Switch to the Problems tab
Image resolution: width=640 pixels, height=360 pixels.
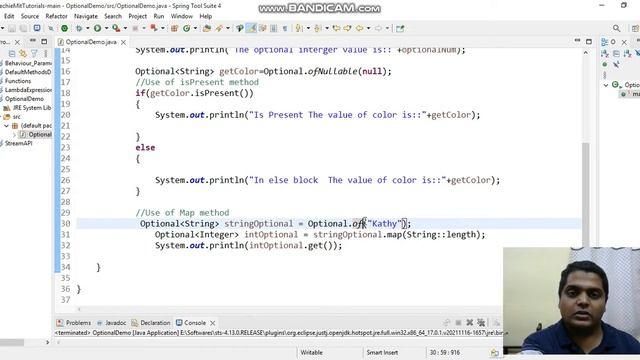click(74, 322)
